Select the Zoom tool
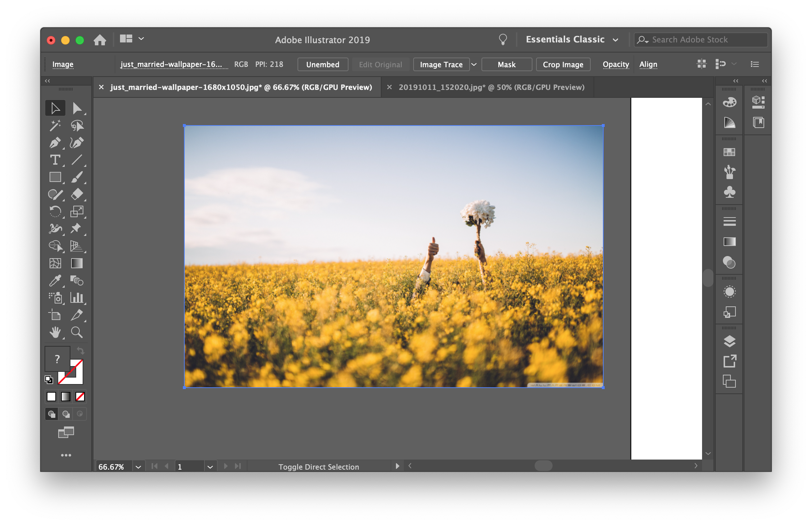This screenshot has height=525, width=812. (x=77, y=332)
